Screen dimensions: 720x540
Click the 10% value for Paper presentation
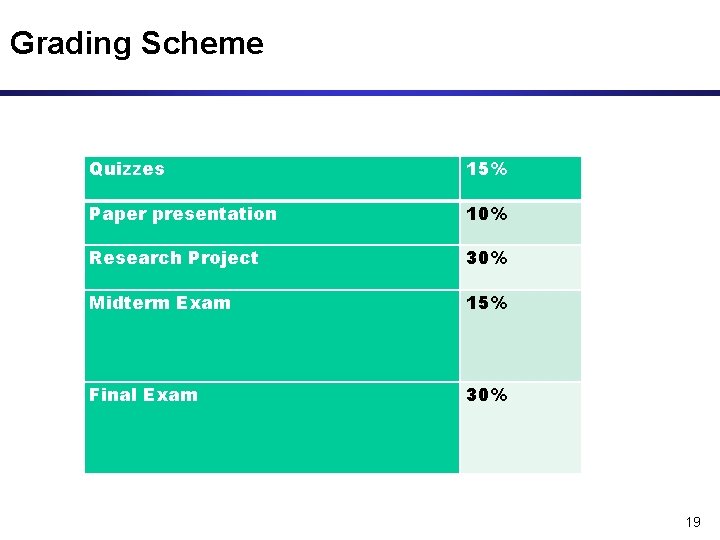point(487,214)
